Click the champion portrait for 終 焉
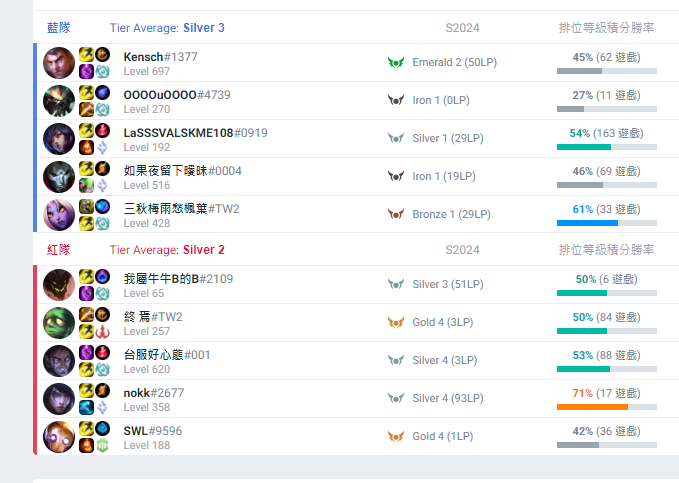 click(59, 323)
